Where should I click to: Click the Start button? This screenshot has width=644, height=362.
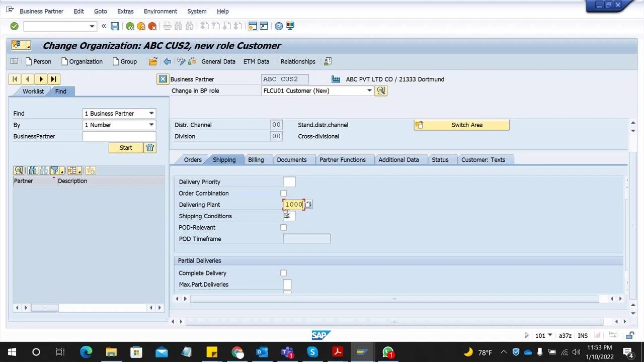click(x=126, y=148)
